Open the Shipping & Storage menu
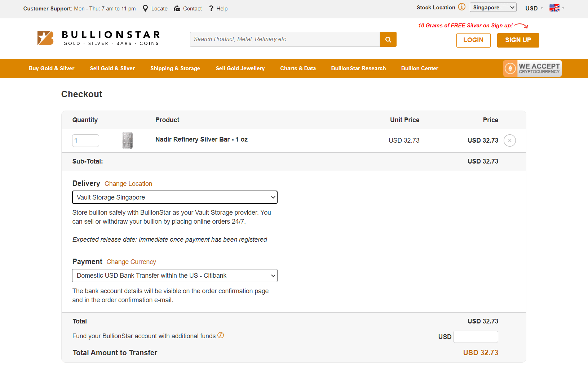This screenshot has width=588, height=371. 175,68
